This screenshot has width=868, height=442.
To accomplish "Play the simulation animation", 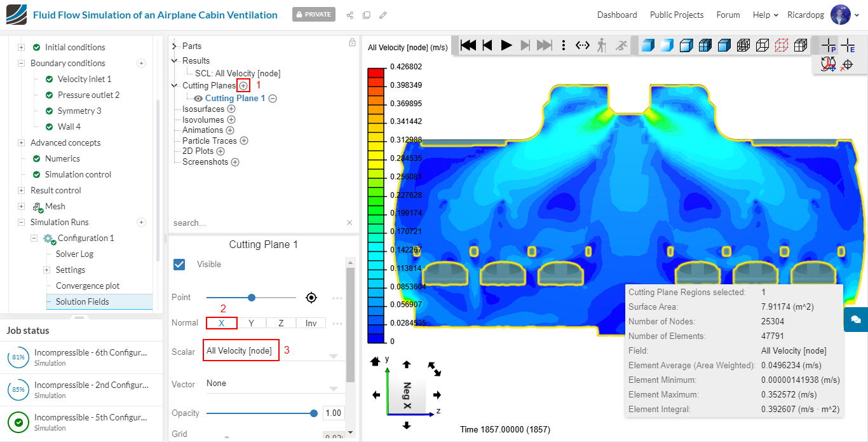I will pyautogui.click(x=506, y=45).
